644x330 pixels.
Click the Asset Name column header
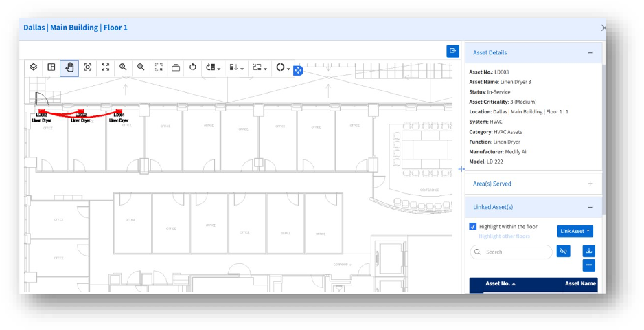[579, 283]
